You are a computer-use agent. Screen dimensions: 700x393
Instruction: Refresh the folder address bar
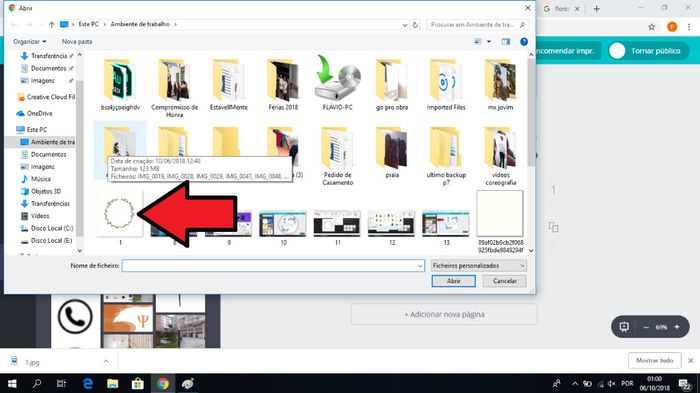pos(415,25)
